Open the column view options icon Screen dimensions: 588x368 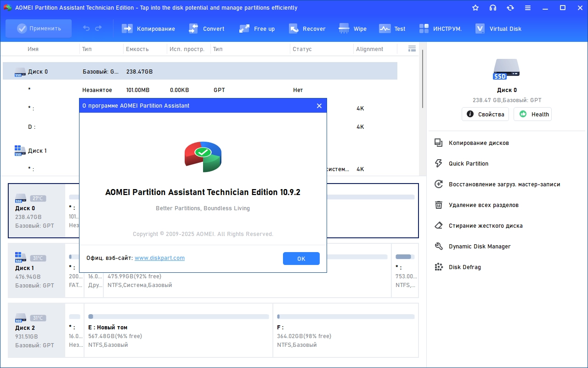[412, 49]
